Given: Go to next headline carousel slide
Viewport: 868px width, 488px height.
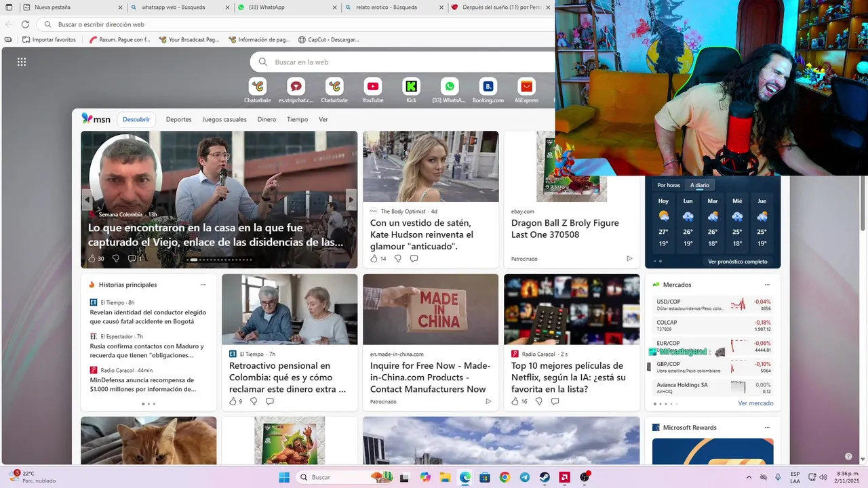Looking at the screenshot, I should pos(351,199).
